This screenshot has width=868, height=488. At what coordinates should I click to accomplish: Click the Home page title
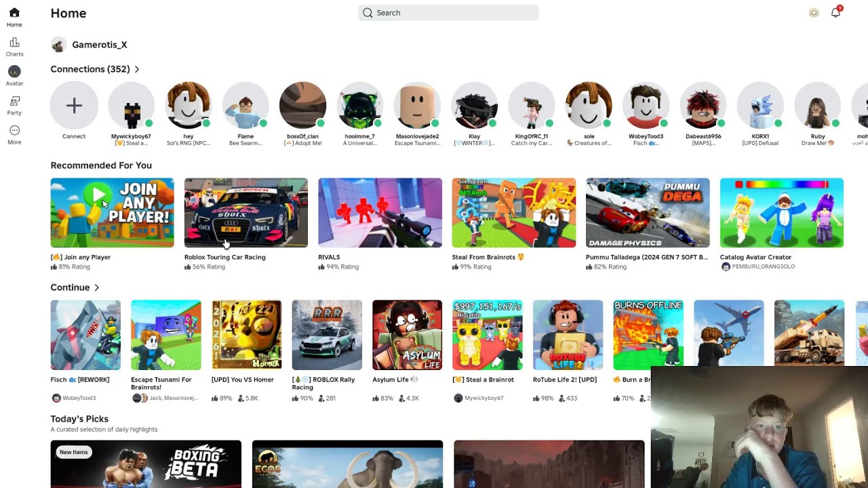coord(68,14)
